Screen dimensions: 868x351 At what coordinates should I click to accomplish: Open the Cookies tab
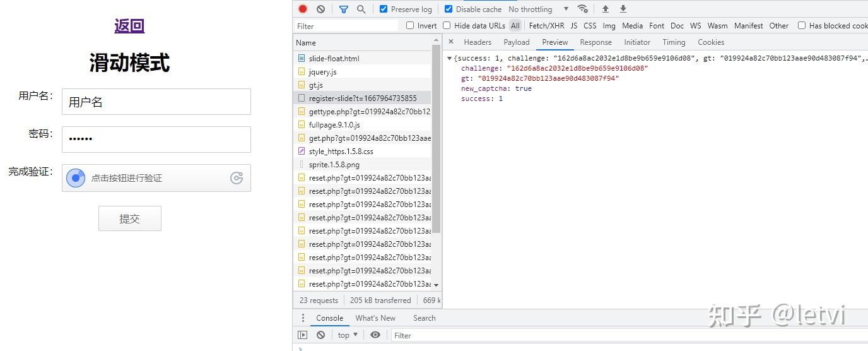click(x=711, y=42)
